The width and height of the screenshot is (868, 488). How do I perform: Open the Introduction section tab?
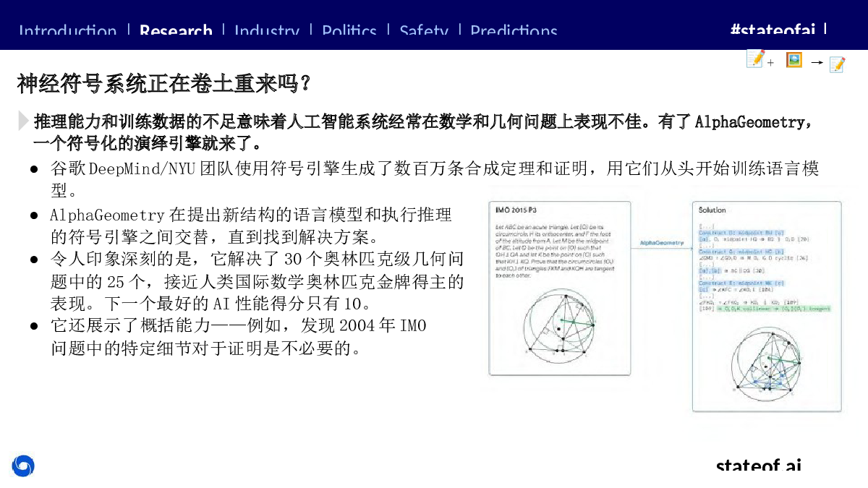click(67, 31)
